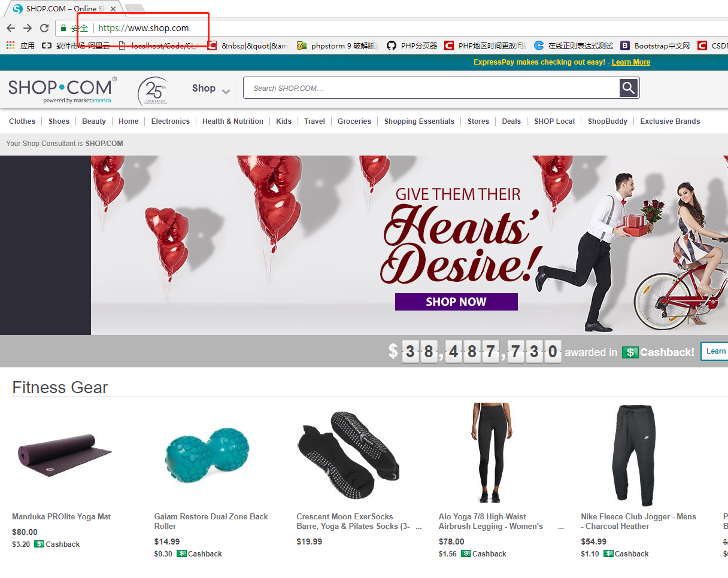728x578 pixels.
Task: Open the &nbsp|&quot bookmark
Action: [x=248, y=45]
